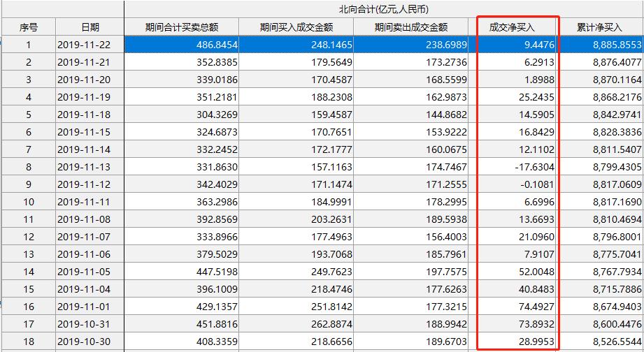Image resolution: width=644 pixels, height=352 pixels.
Task: Select date cell 2019-11-07
Action: click(x=90, y=236)
